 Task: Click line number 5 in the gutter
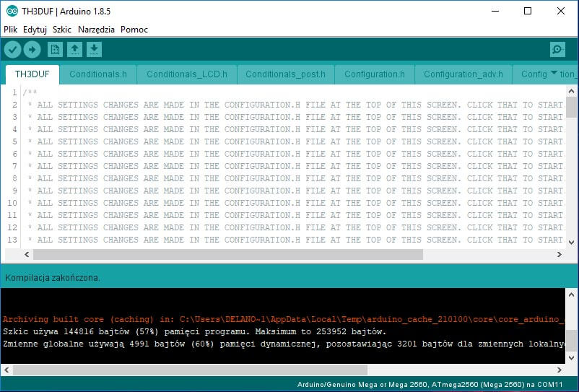coord(14,141)
